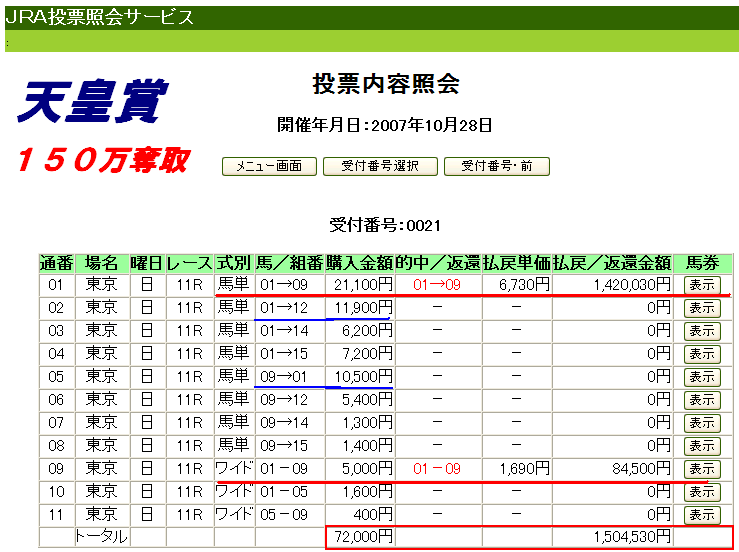The height and width of the screenshot is (552, 739).
Task: Show ticket for row 03 馬単 01→14
Action: [702, 331]
